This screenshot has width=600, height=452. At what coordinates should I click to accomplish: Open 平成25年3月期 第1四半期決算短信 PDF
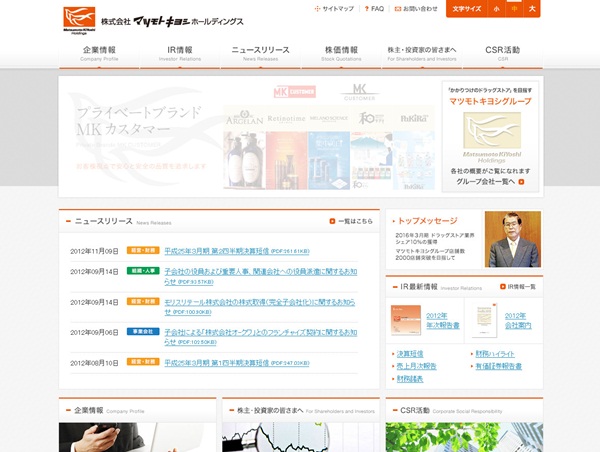tap(237, 363)
